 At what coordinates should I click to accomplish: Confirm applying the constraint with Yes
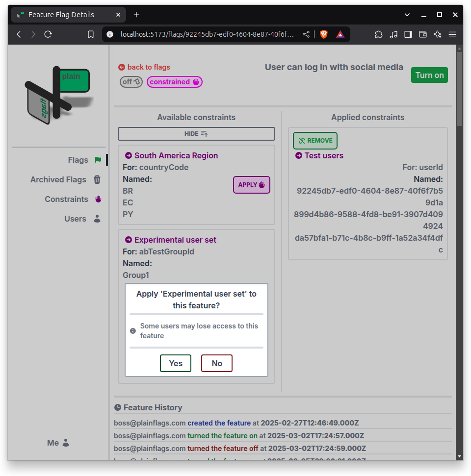click(175, 363)
